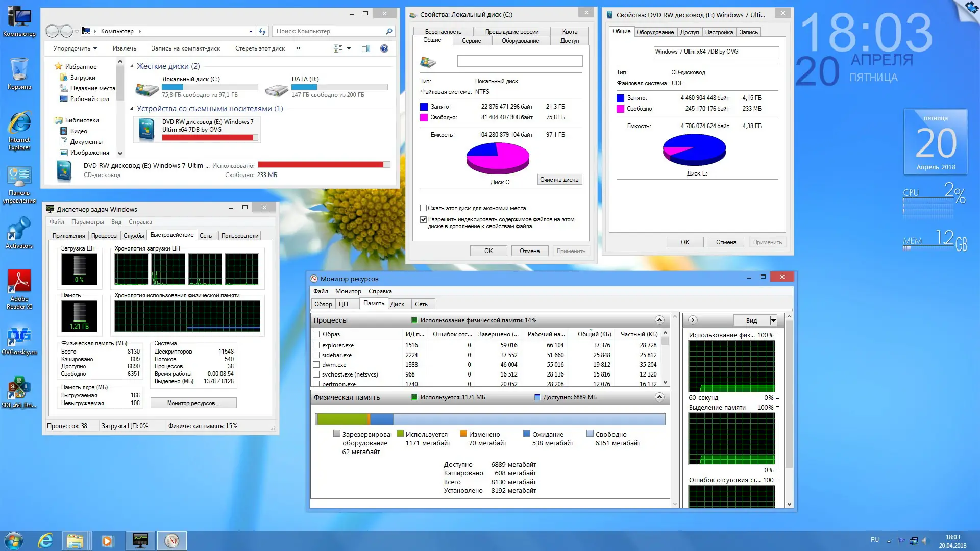980x551 pixels.
Task: Collapse the Процессы section in Resource Monitor
Action: (659, 320)
